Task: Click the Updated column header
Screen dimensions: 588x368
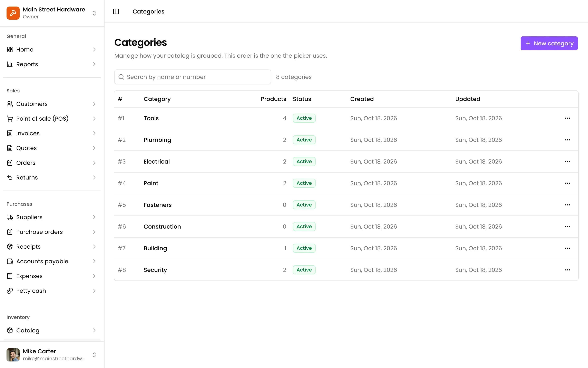Action: [468, 99]
